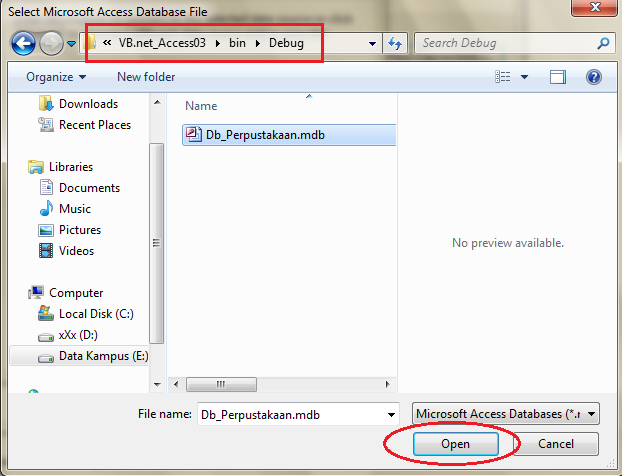Image resolution: width=622 pixels, height=476 pixels.
Task: Click the search magnifier icon
Action: coord(603,43)
